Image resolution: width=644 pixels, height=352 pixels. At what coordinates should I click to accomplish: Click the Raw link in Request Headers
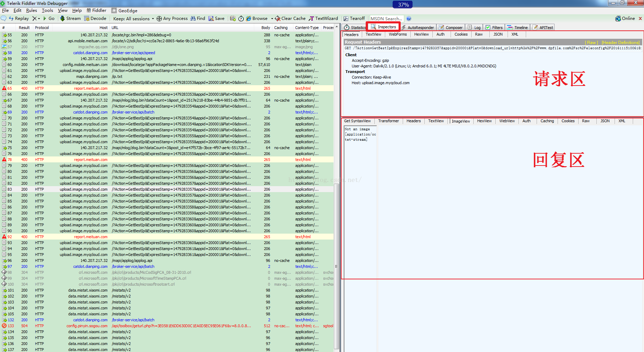[591, 42]
